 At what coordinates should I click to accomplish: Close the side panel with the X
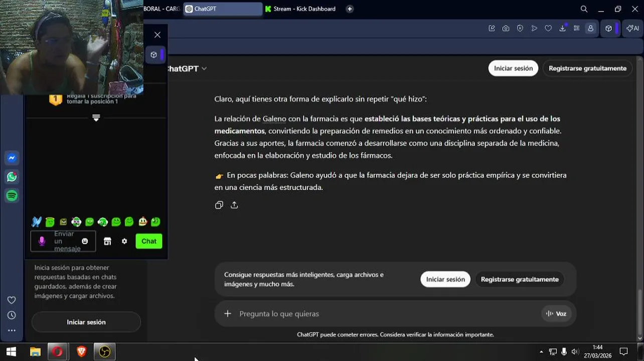pos(157,35)
